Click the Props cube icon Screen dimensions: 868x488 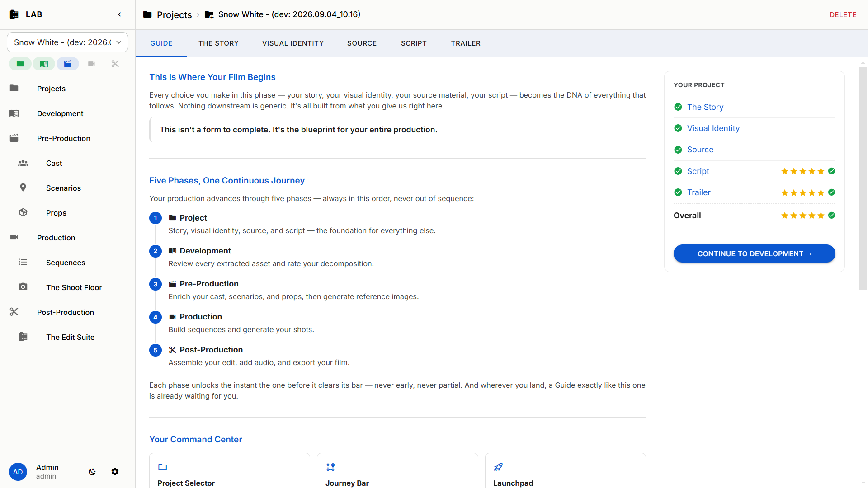point(23,212)
